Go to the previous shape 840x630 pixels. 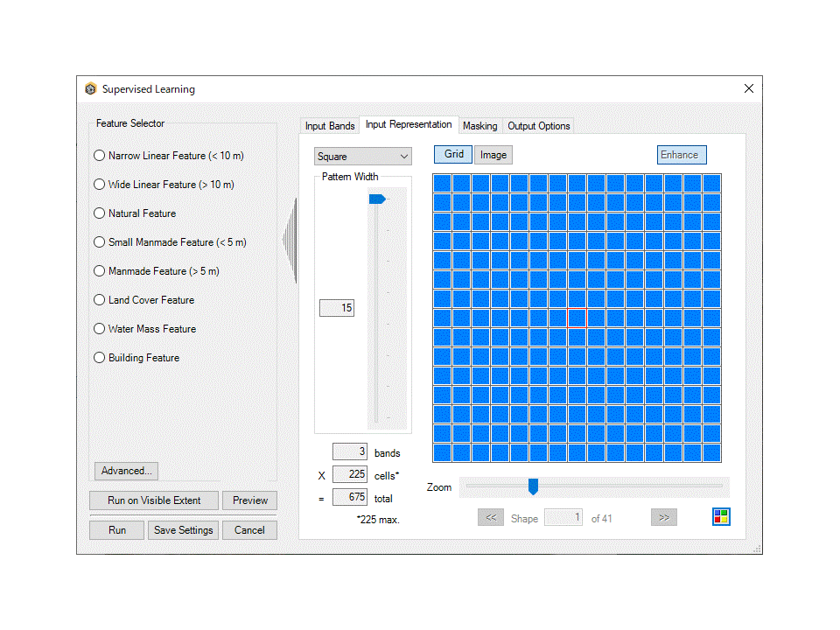490,518
